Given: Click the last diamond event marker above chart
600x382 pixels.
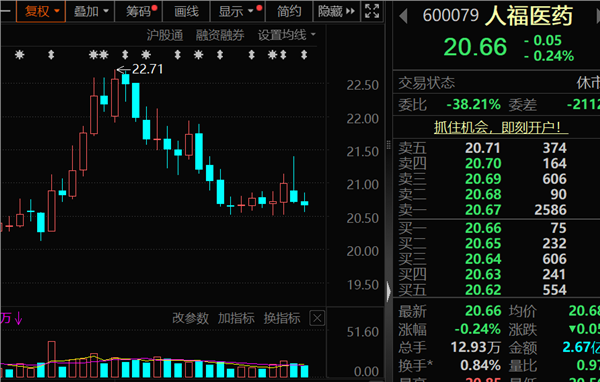Looking at the screenshot, I should (x=304, y=55).
